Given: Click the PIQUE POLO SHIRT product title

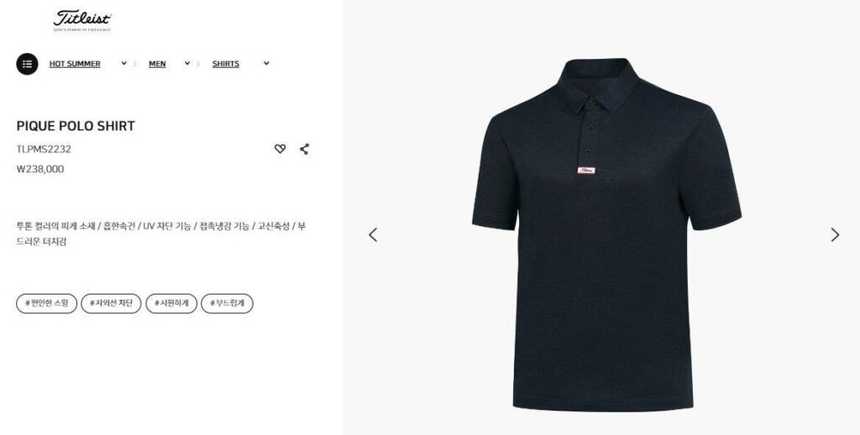Looking at the screenshot, I should pyautogui.click(x=76, y=126).
